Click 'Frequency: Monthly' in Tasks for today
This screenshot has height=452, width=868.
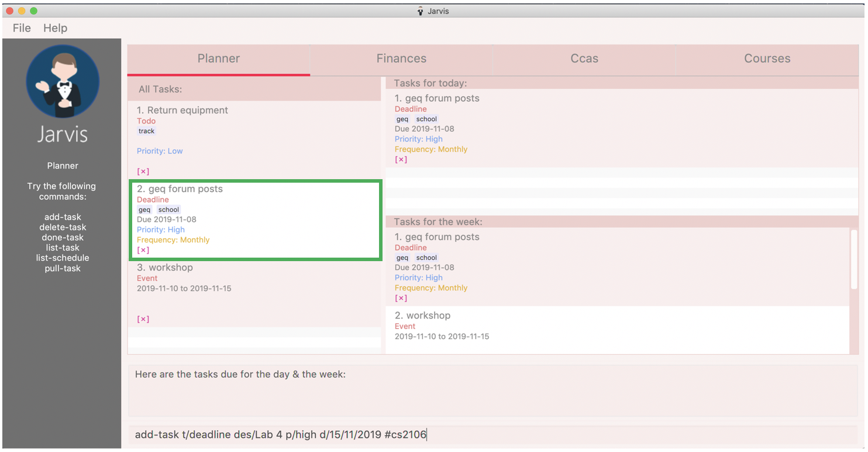pyautogui.click(x=431, y=149)
